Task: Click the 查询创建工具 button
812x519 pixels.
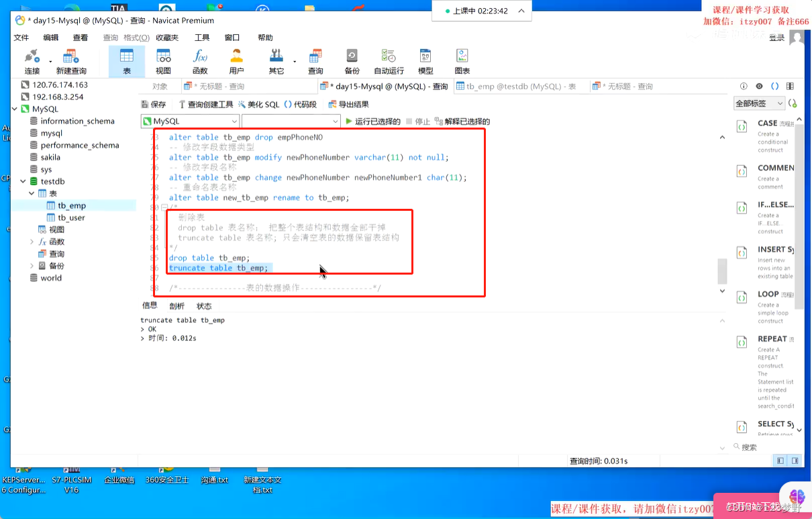Action: pyautogui.click(x=205, y=104)
